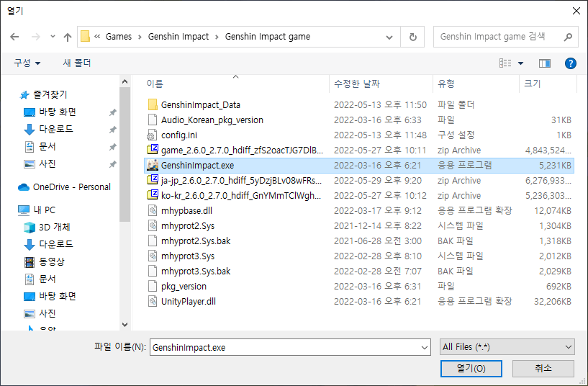Select mhyprot2.Sys.bak file icon
This screenshot has height=386, width=588.
153,241
